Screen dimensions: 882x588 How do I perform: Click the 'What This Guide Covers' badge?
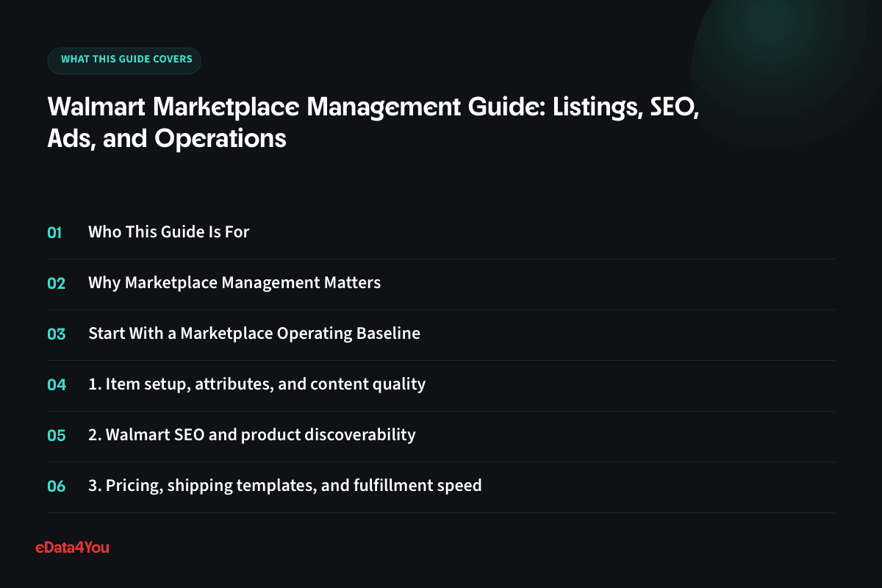tap(124, 60)
